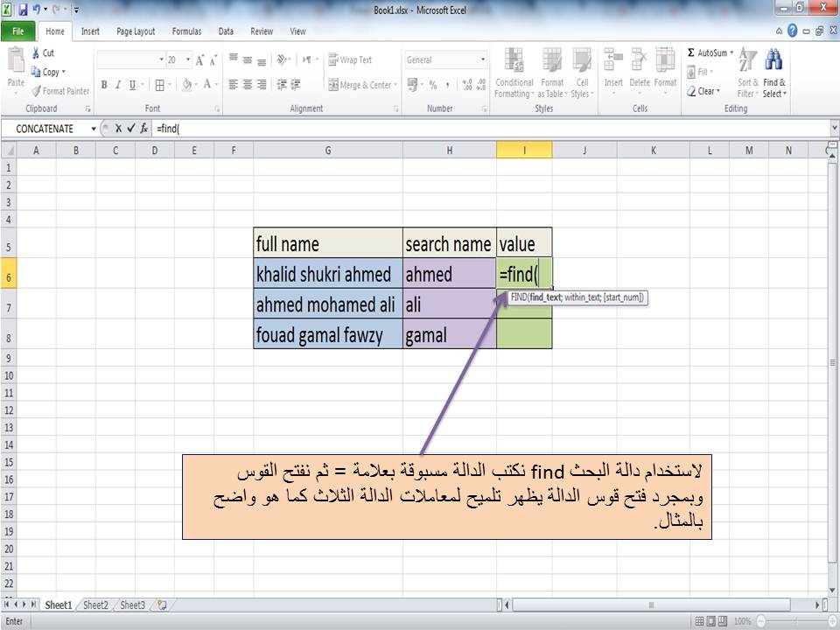Click the AutoSum sigma button

coord(707,52)
